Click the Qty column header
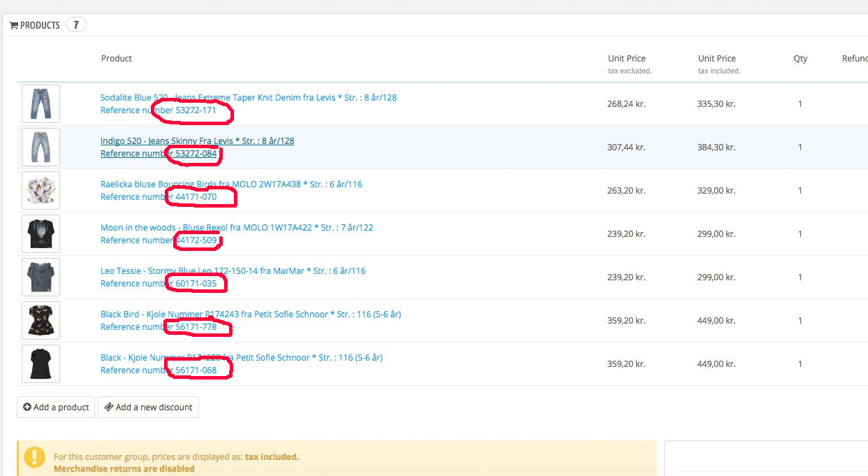The height and width of the screenshot is (476, 868). [x=800, y=59]
